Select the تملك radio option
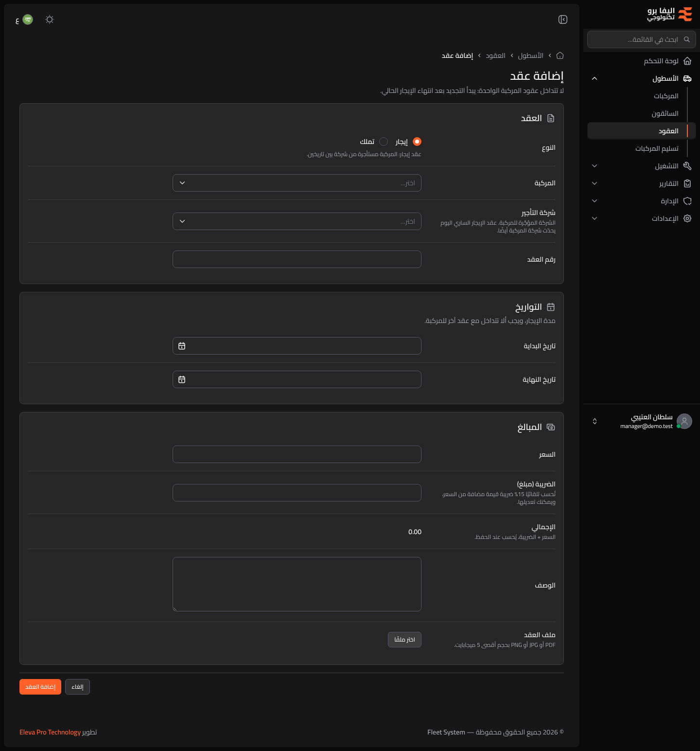Viewport: 700px width, 751px height. click(x=384, y=142)
